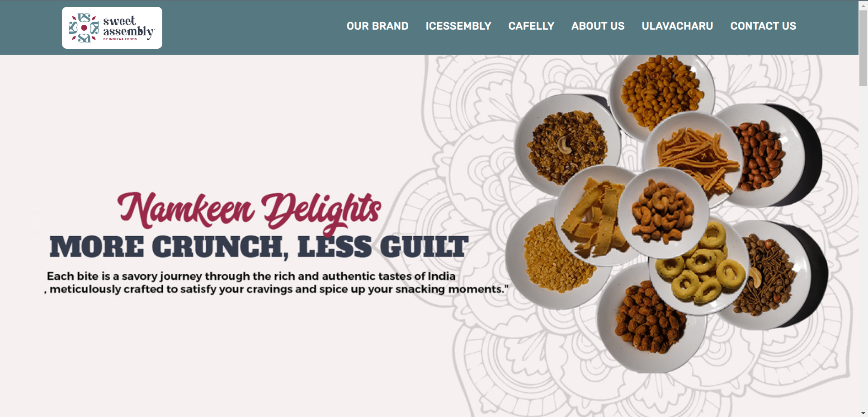Open the ICESSEMBLY page
The image size is (868, 417).
click(458, 26)
